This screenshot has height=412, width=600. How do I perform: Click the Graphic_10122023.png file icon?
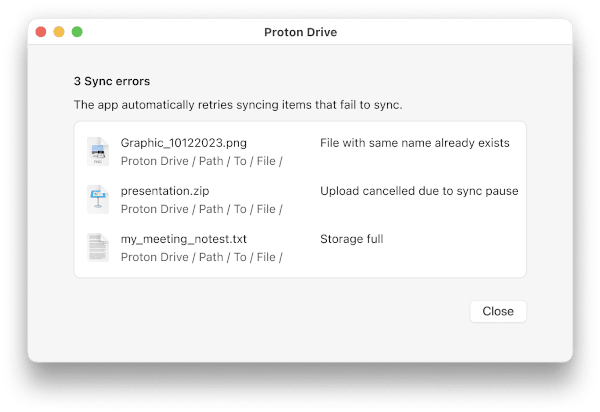click(x=98, y=151)
